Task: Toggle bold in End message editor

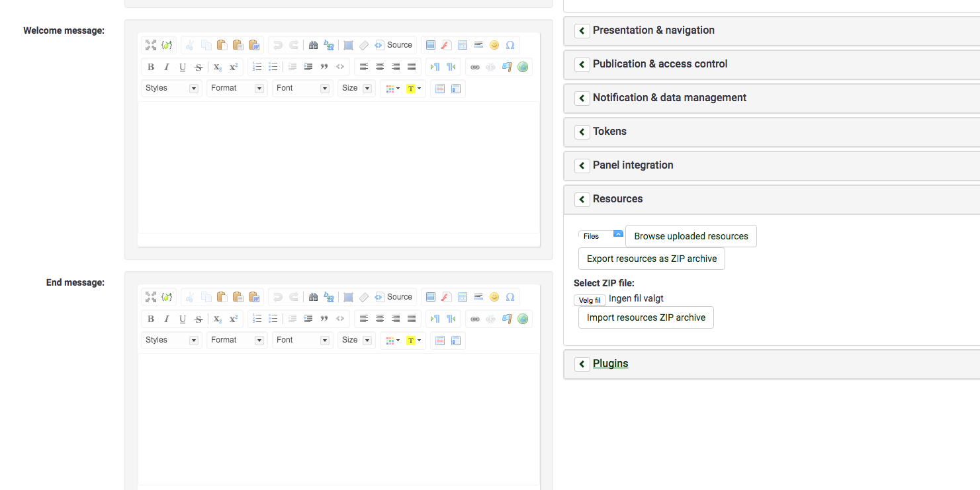Action: click(x=151, y=319)
